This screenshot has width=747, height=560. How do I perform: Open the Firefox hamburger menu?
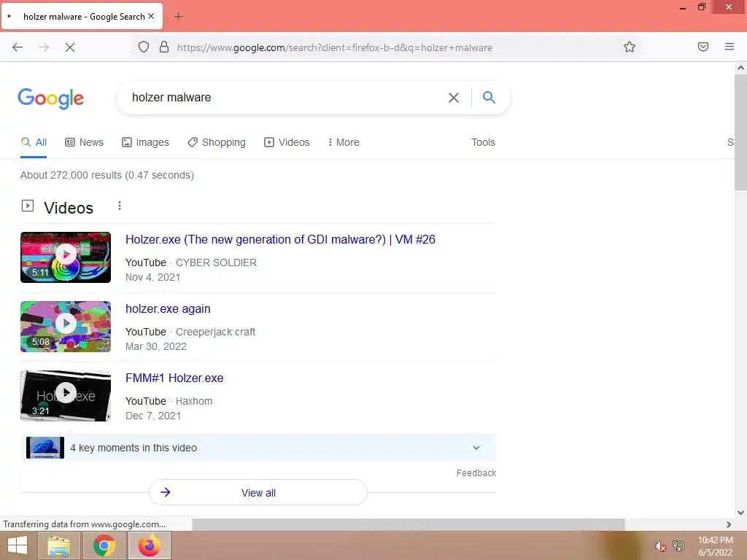tap(729, 47)
